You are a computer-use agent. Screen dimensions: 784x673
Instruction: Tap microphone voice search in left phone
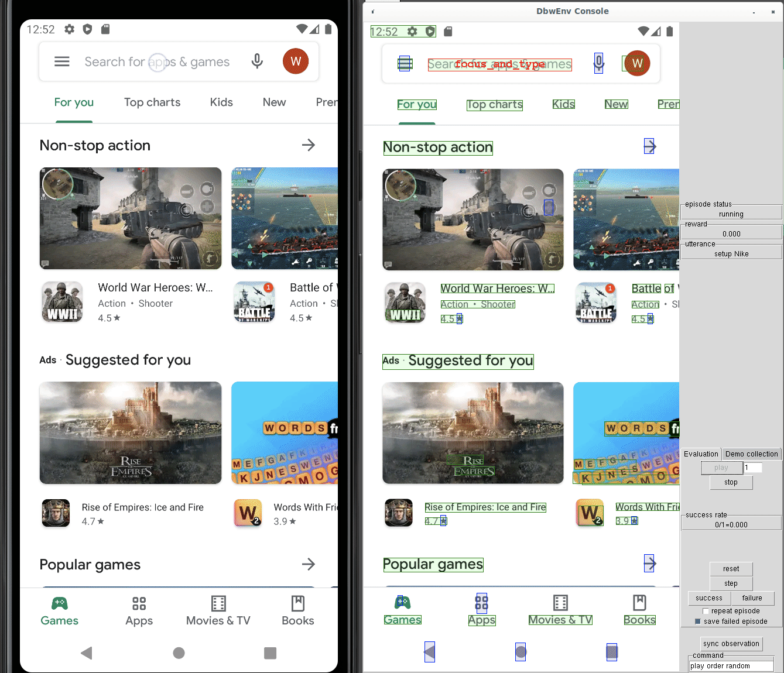(x=257, y=61)
